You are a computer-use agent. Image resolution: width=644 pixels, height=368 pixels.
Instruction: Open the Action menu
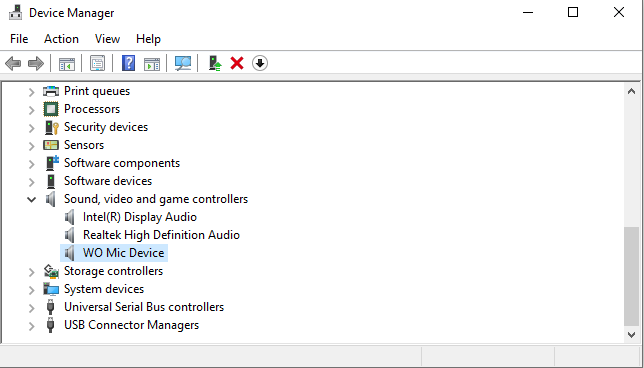coord(61,39)
